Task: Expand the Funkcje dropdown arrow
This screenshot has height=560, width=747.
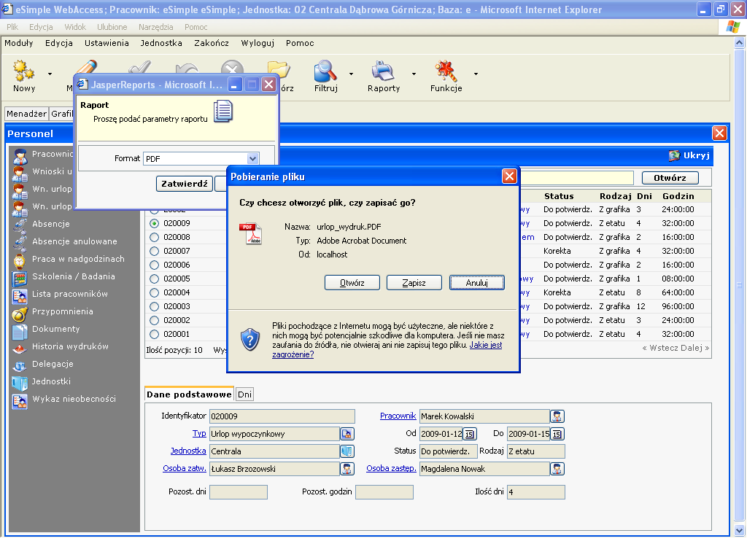Action: click(x=476, y=74)
